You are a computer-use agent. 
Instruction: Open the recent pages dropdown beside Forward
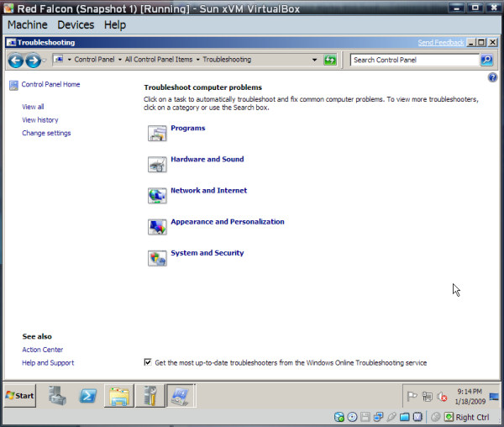click(45, 61)
